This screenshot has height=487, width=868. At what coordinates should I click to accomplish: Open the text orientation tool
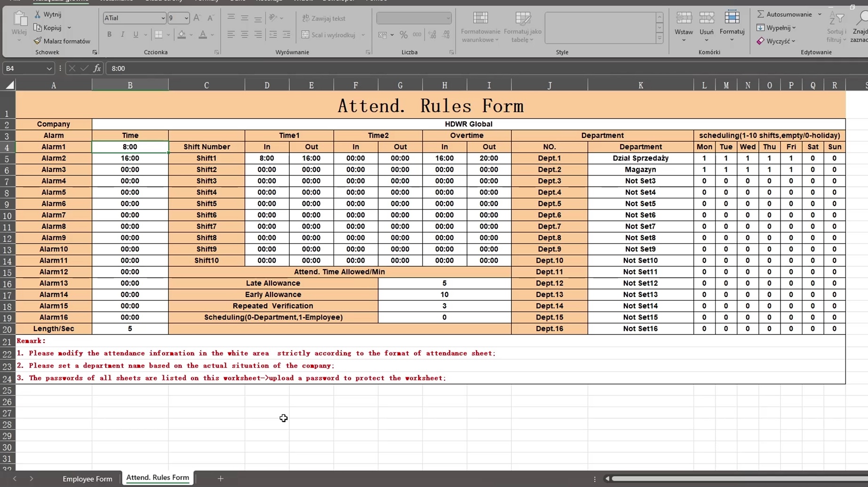pyautogui.click(x=273, y=18)
